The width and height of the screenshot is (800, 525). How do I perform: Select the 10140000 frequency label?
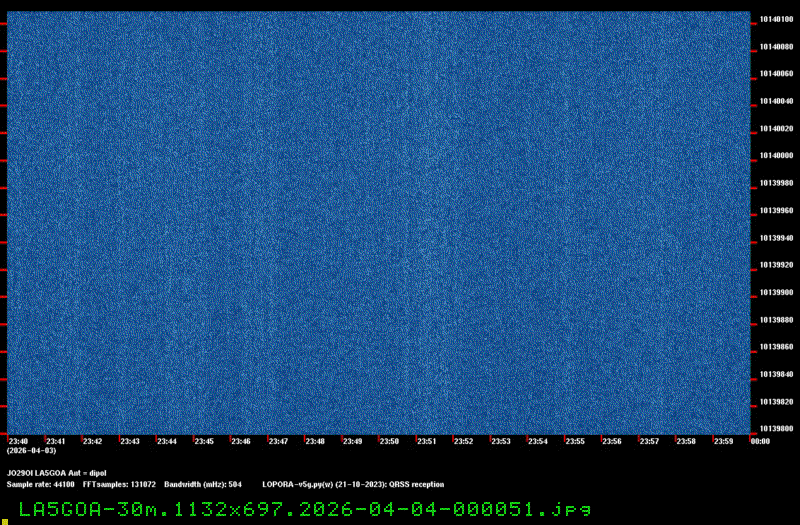(x=777, y=156)
